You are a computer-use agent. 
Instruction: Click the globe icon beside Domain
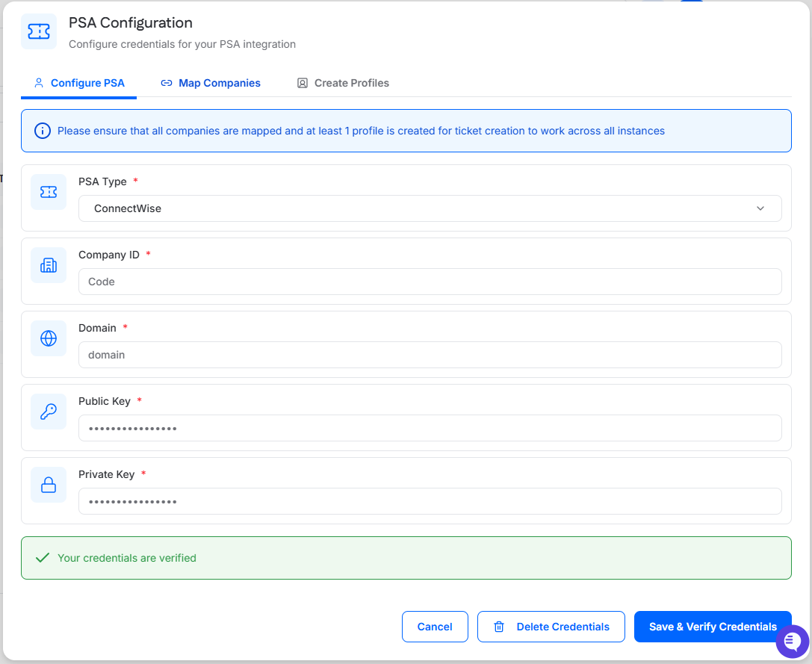click(49, 338)
